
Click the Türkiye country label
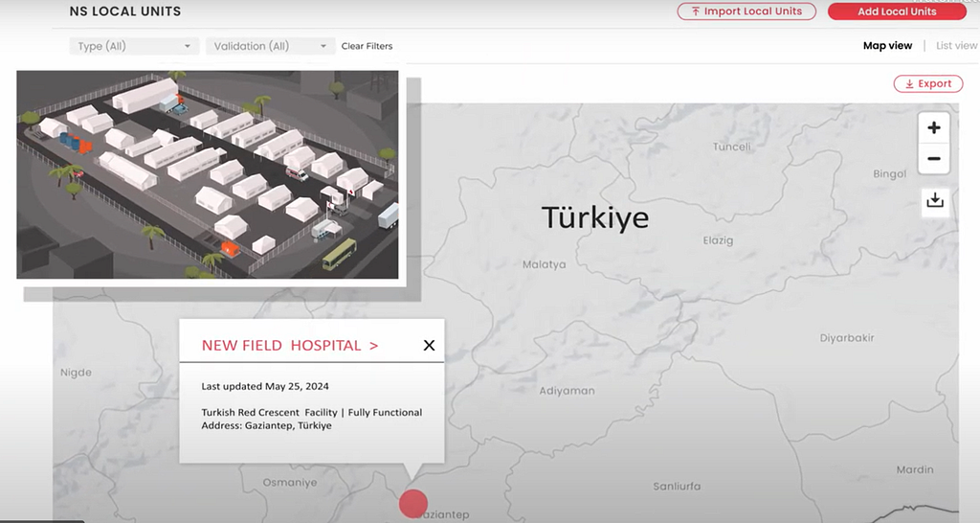(595, 217)
